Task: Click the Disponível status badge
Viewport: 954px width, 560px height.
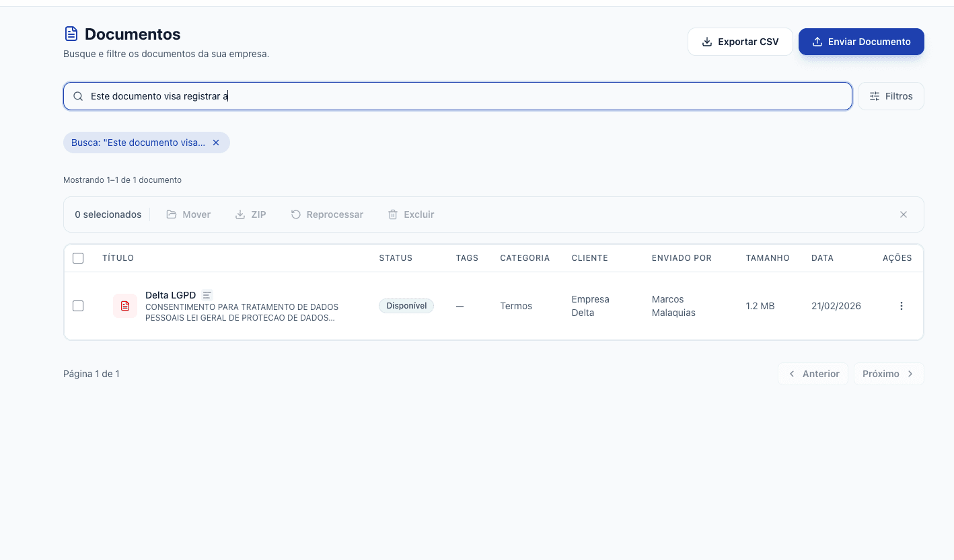Action: pos(406,305)
